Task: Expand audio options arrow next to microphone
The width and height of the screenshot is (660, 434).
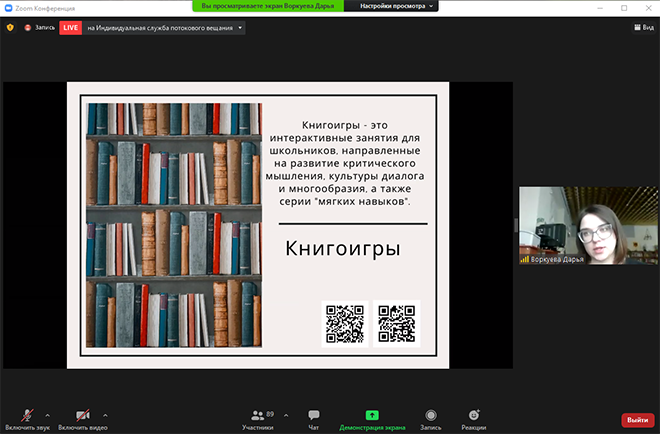Action: point(48,414)
